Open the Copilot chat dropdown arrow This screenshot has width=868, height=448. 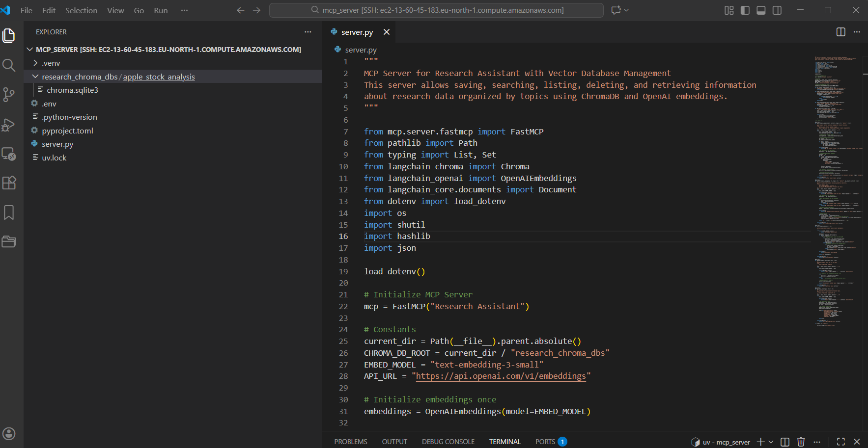(x=626, y=10)
